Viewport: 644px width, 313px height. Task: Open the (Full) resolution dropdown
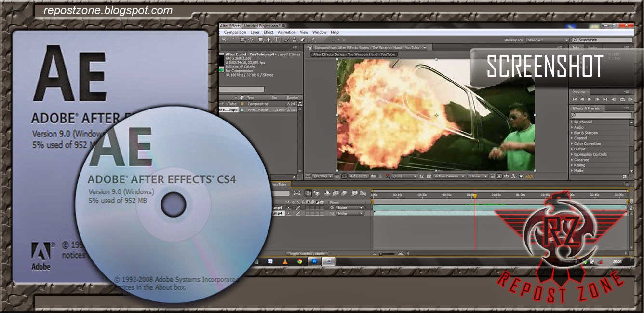pyautogui.click(x=404, y=176)
